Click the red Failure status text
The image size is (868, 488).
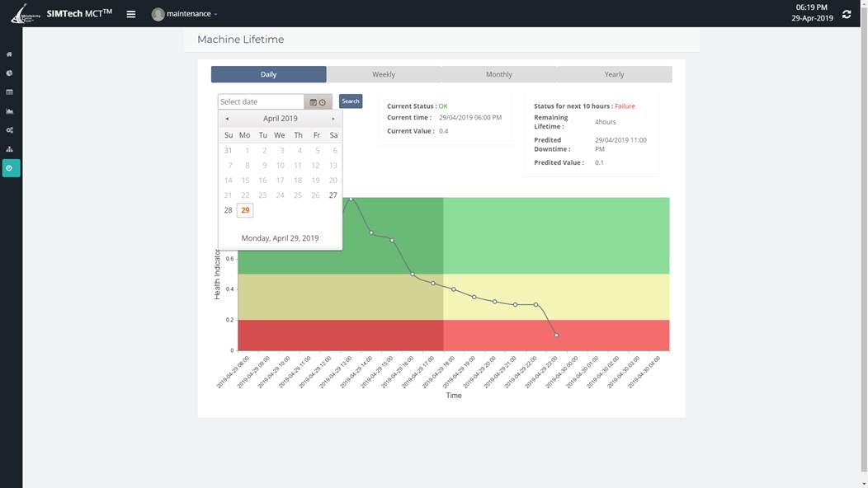coord(625,106)
